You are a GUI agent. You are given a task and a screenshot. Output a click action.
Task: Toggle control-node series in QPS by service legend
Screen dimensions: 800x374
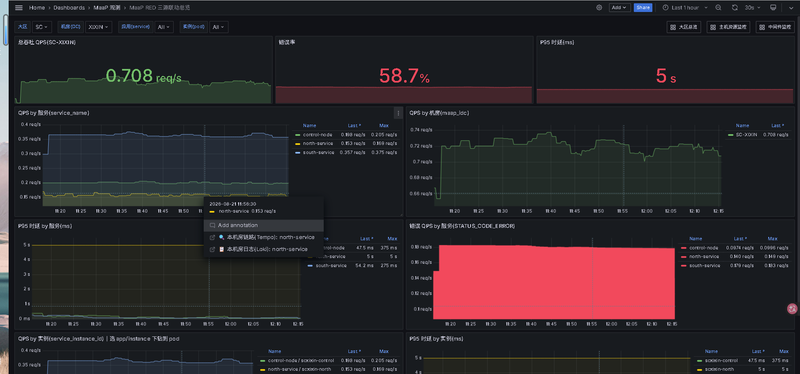click(x=317, y=135)
